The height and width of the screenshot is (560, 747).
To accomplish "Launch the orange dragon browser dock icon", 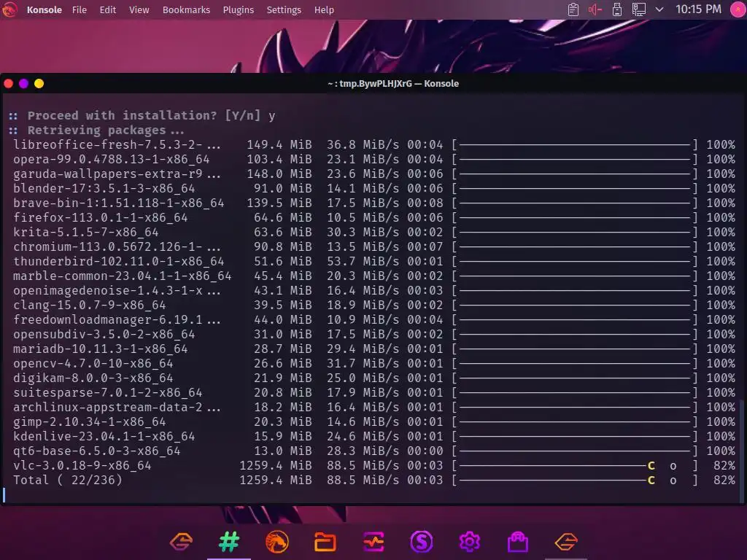I will pyautogui.click(x=277, y=542).
